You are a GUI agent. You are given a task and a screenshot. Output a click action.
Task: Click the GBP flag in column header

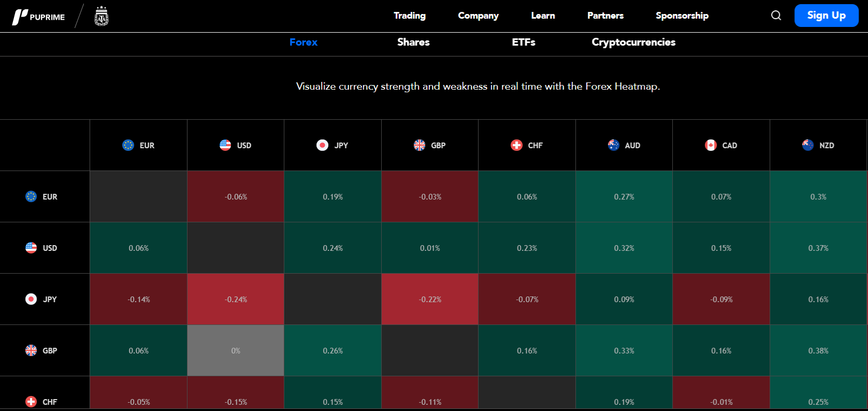(419, 145)
